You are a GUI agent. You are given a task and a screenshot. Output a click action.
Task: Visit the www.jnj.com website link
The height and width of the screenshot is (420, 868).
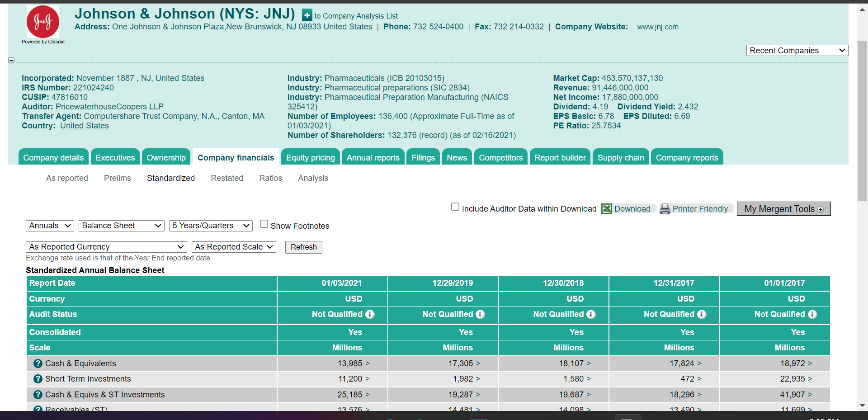[658, 27]
